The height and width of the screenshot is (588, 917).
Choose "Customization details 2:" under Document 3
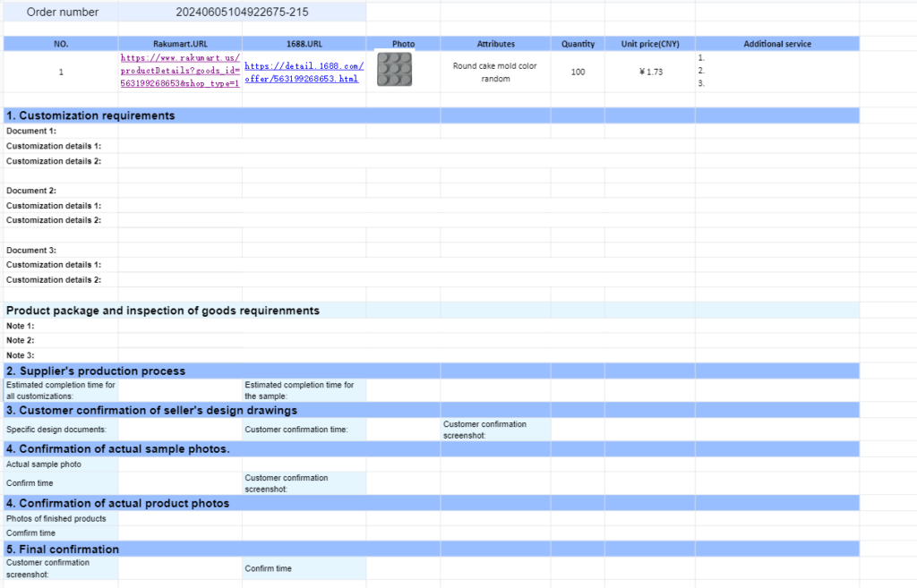54,280
